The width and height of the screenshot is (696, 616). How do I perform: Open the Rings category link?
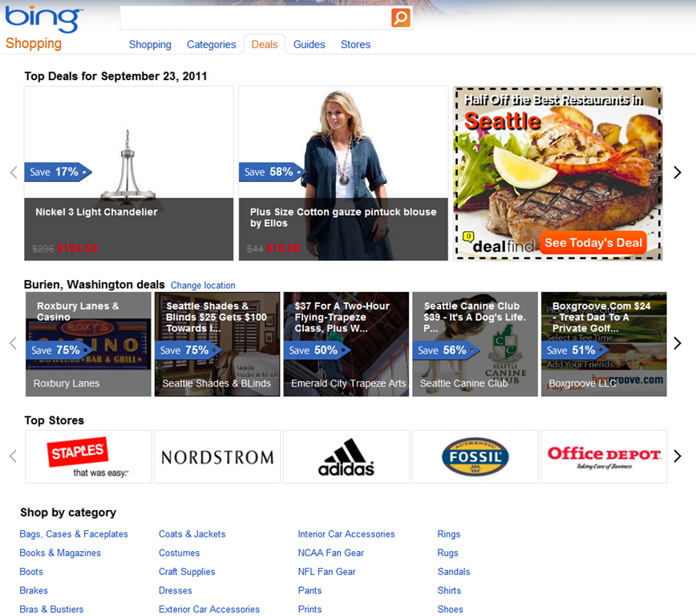click(449, 534)
